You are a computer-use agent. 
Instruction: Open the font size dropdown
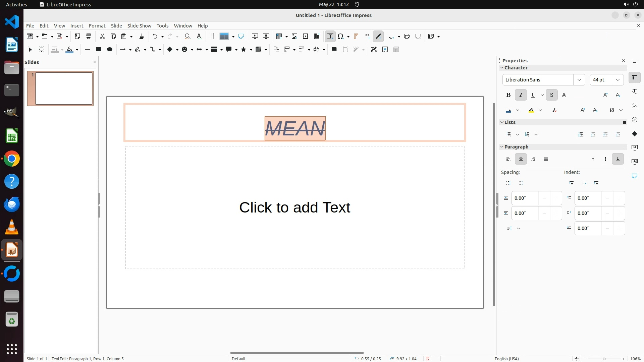618,80
